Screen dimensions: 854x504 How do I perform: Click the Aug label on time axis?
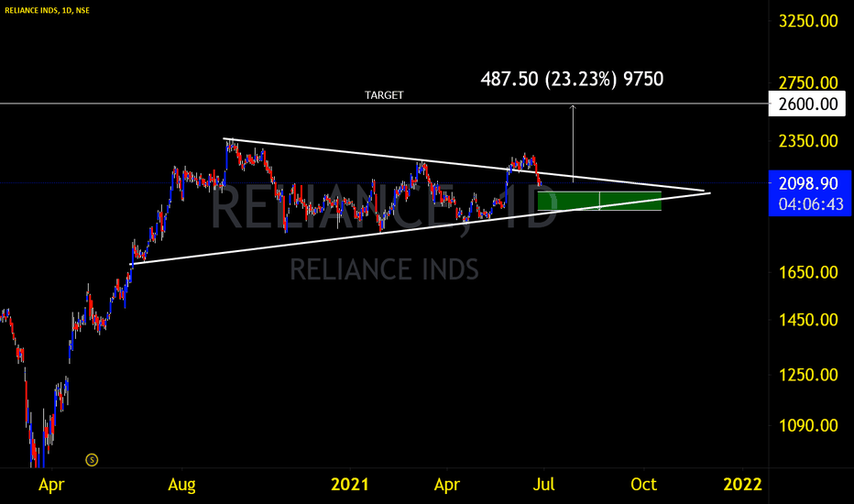(x=181, y=485)
